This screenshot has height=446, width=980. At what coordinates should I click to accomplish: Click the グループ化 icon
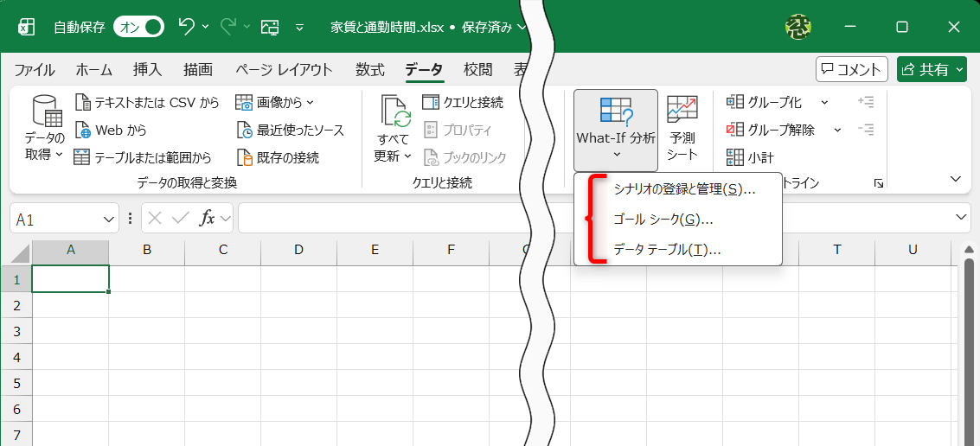tap(735, 103)
